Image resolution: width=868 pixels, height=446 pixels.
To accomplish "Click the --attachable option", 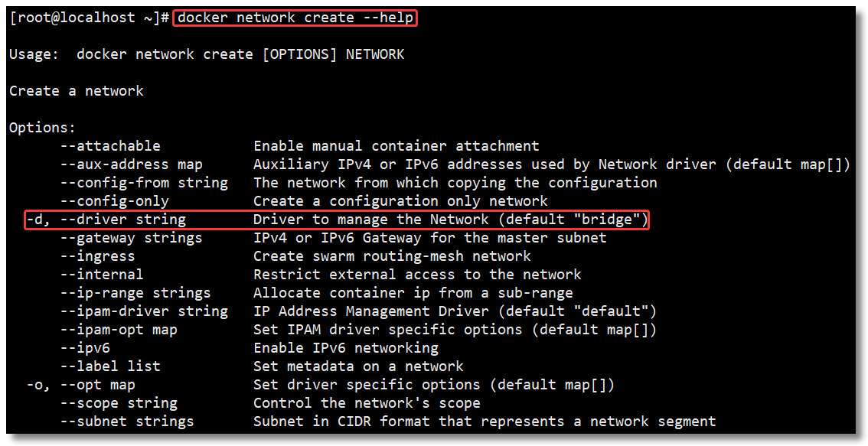I will (110, 146).
